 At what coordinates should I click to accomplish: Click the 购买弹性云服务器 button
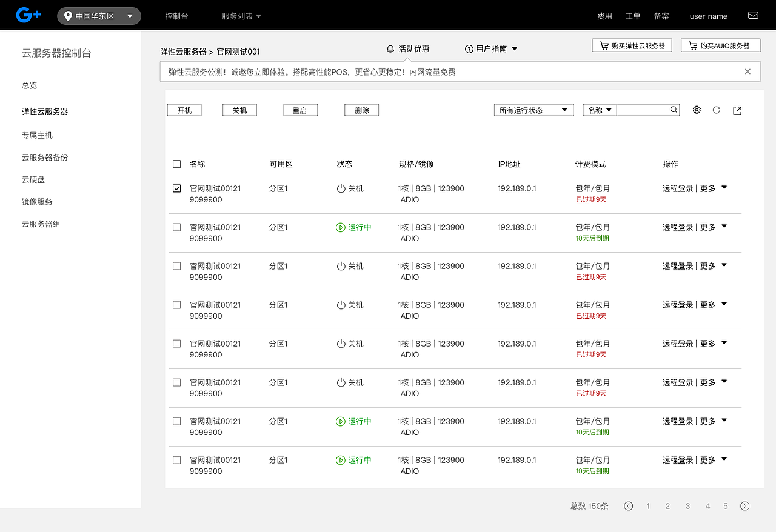pyautogui.click(x=632, y=45)
